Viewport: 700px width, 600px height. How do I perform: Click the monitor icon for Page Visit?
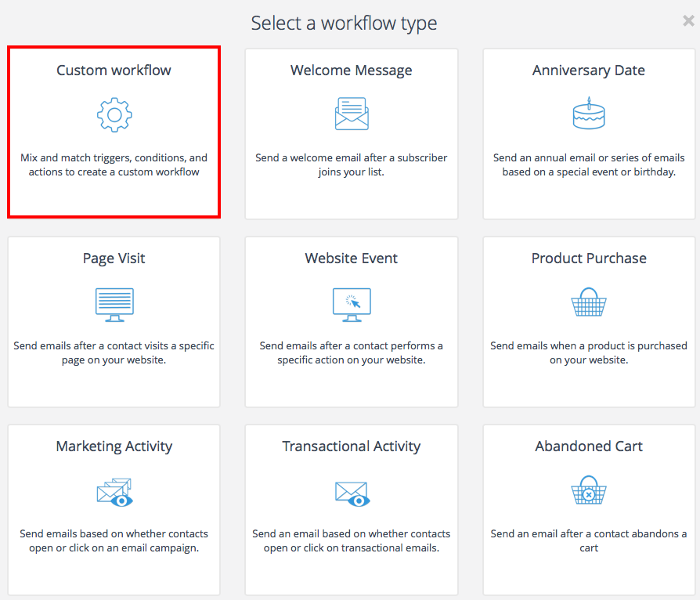(114, 304)
